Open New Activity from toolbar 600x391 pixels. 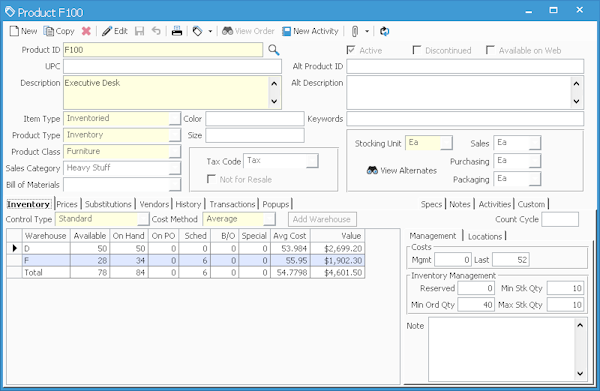click(310, 31)
